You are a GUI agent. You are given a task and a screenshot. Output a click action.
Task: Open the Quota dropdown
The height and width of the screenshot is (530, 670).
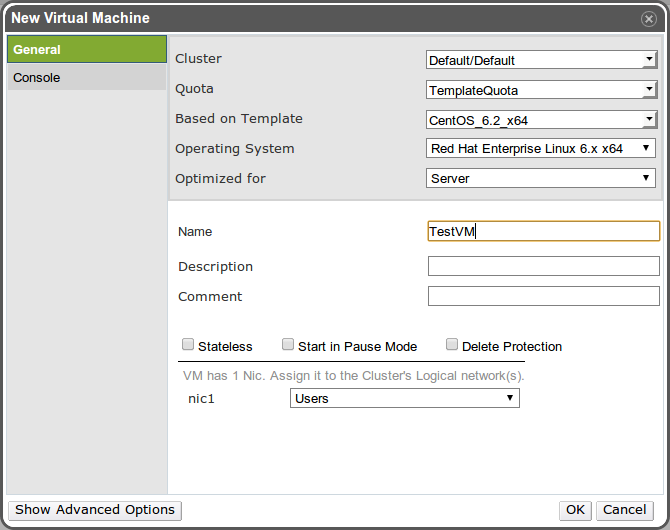coord(540,90)
